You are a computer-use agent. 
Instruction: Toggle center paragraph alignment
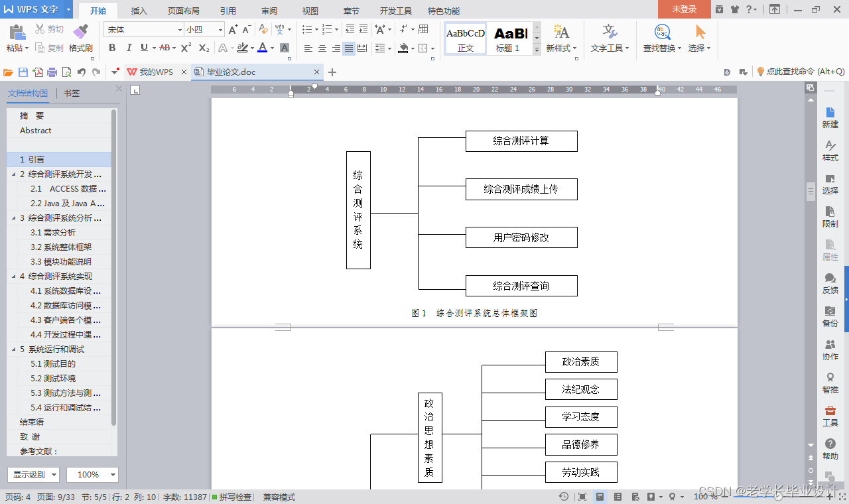tap(322, 48)
